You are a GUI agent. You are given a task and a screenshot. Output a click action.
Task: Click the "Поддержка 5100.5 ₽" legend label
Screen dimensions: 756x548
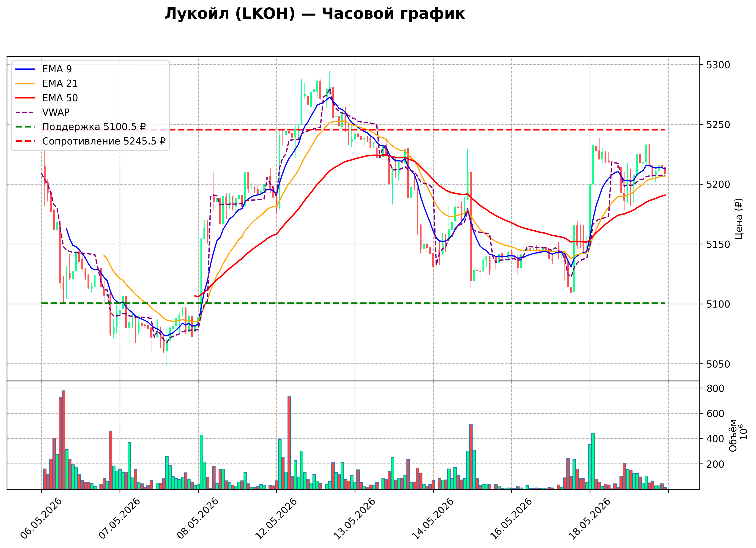94,127
